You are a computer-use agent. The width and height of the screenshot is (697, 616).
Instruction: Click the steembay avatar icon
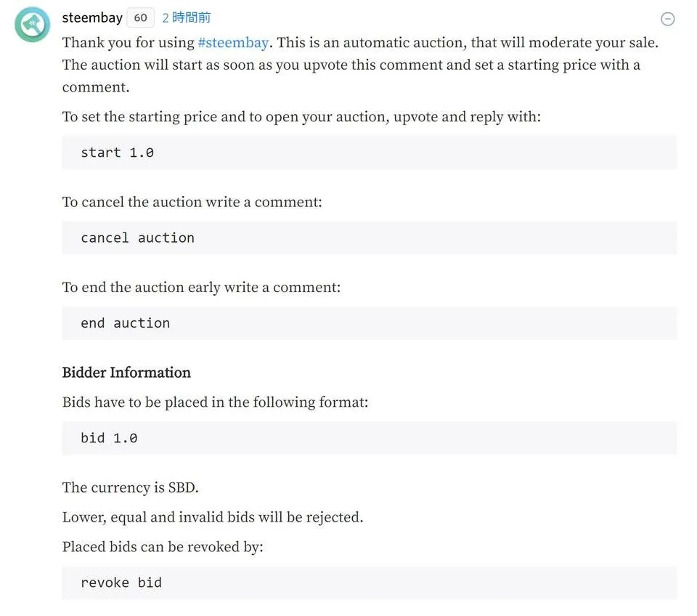(x=32, y=25)
